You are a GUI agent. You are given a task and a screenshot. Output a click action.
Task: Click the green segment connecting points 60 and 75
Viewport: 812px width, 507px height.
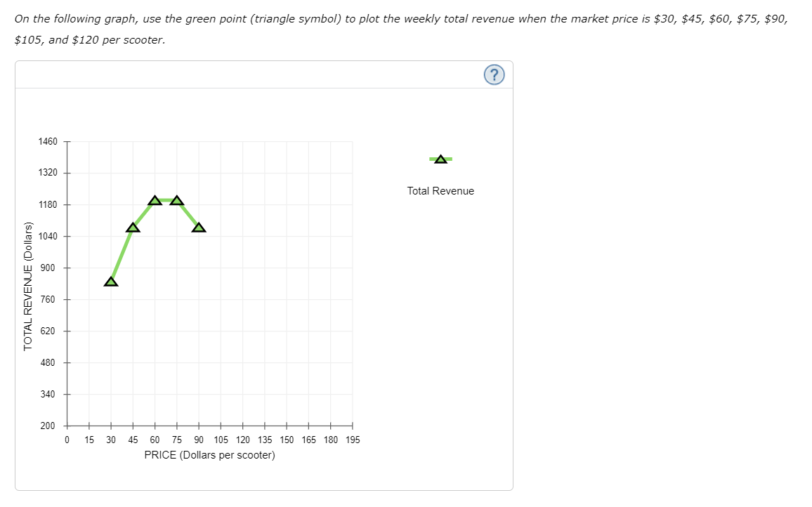coord(165,199)
